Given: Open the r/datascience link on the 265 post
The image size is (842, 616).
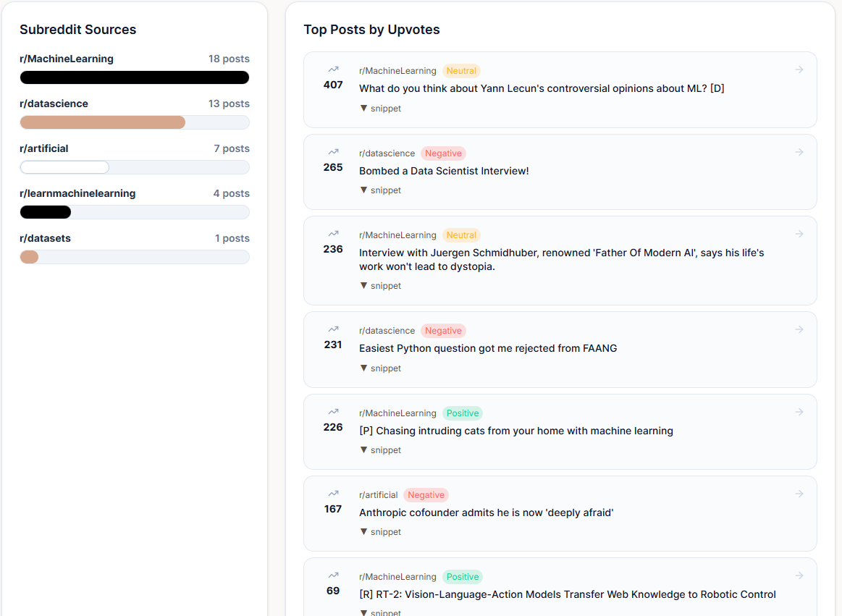Looking at the screenshot, I should pos(387,153).
